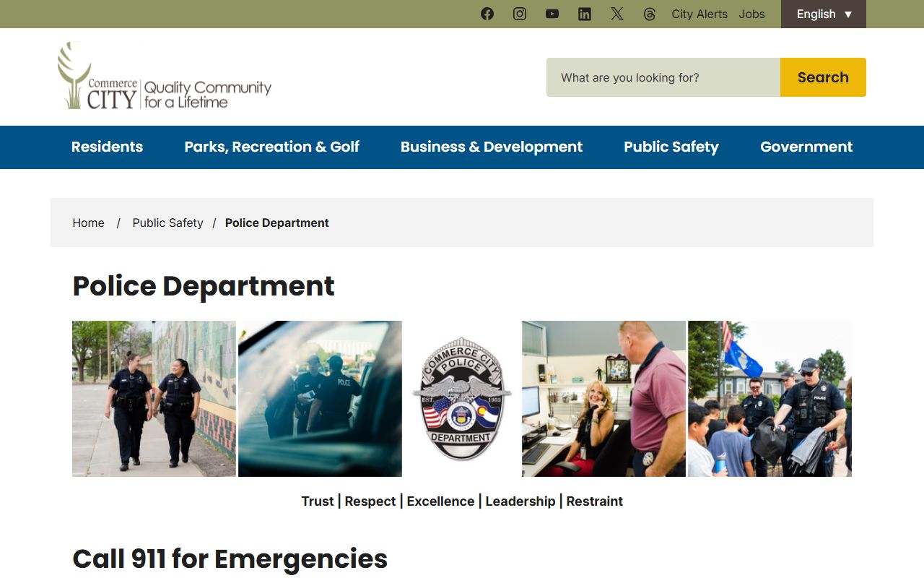924x578 pixels.
Task: Click Public Safety breadcrumb link
Action: click(167, 223)
